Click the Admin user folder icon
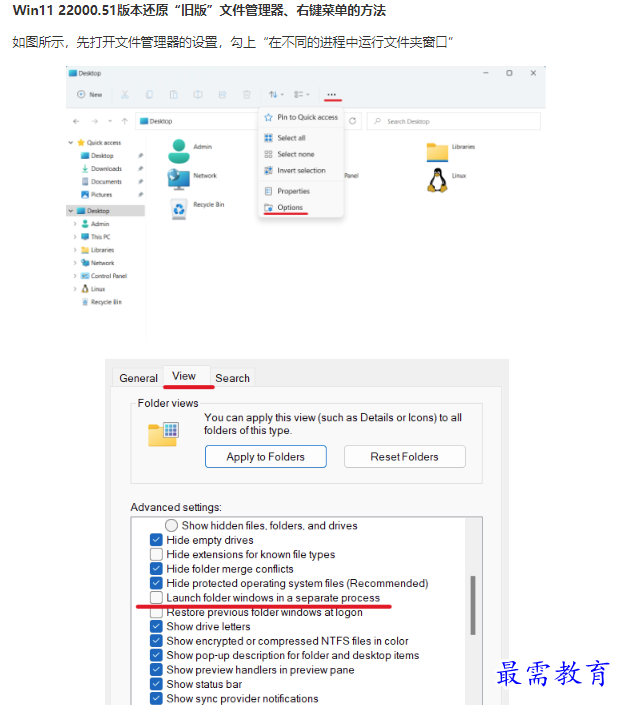Screen dimensions: 618x705 click(179, 151)
